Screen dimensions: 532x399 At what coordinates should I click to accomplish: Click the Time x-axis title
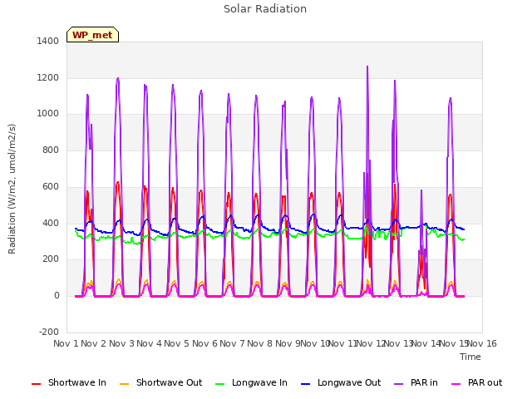470,357
